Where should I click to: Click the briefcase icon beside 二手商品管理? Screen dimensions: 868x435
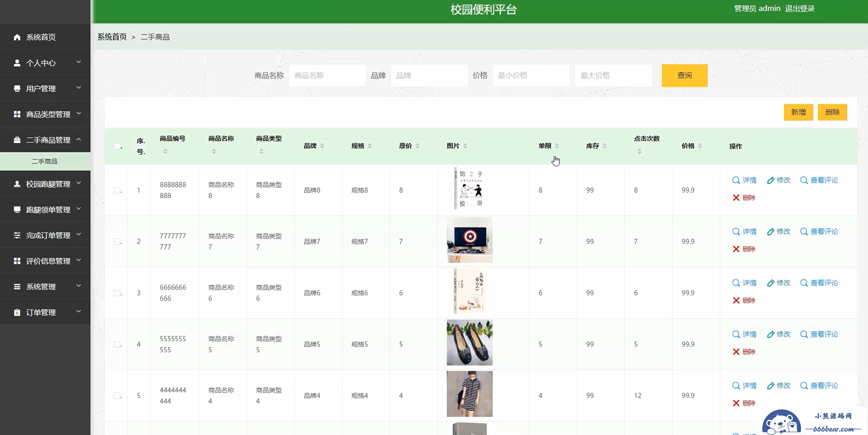pyautogui.click(x=17, y=140)
